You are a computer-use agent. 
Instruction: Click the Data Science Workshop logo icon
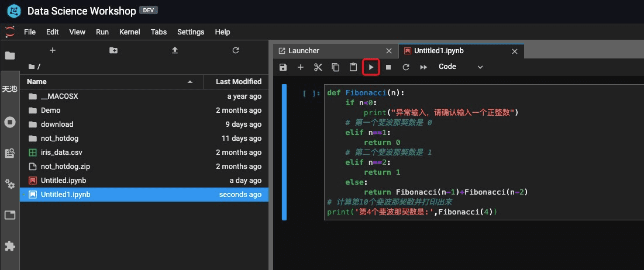14,11
